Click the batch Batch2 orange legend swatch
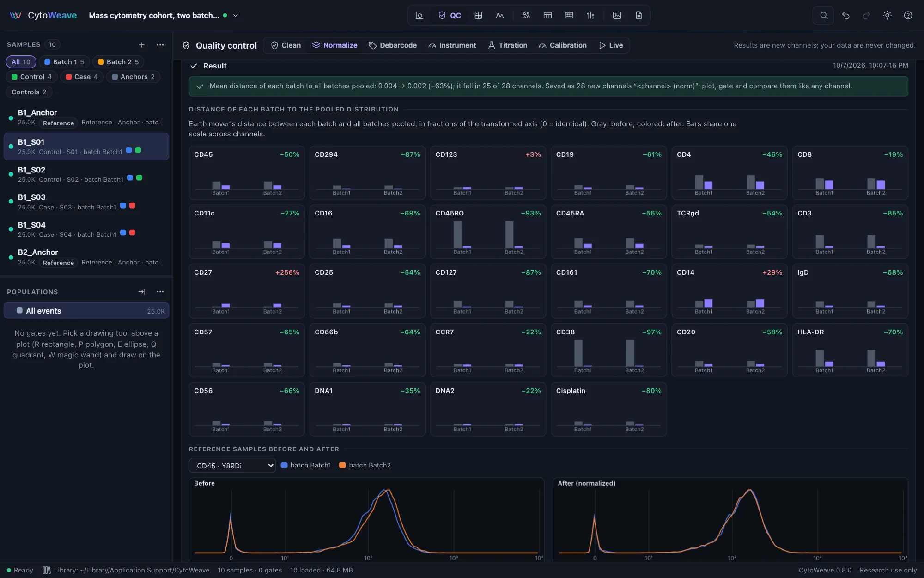 click(342, 465)
